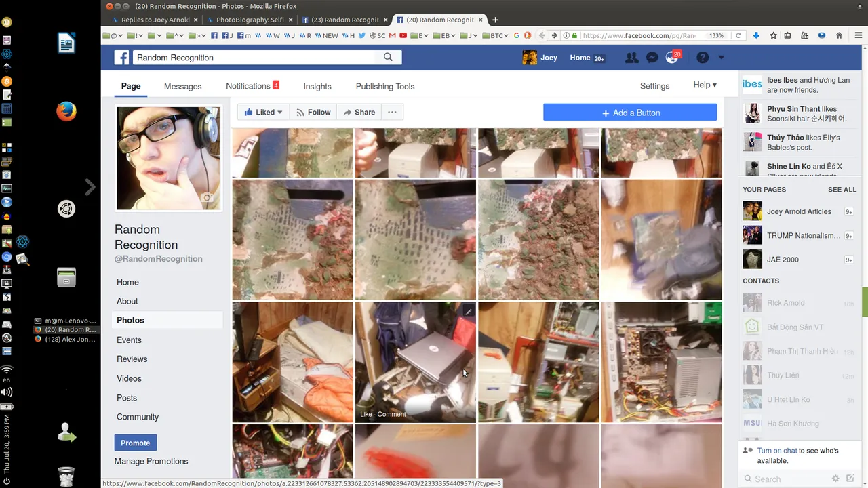Screen dimensions: 868x488
Task: Click 'Turn on chat' link
Action: click(x=777, y=451)
